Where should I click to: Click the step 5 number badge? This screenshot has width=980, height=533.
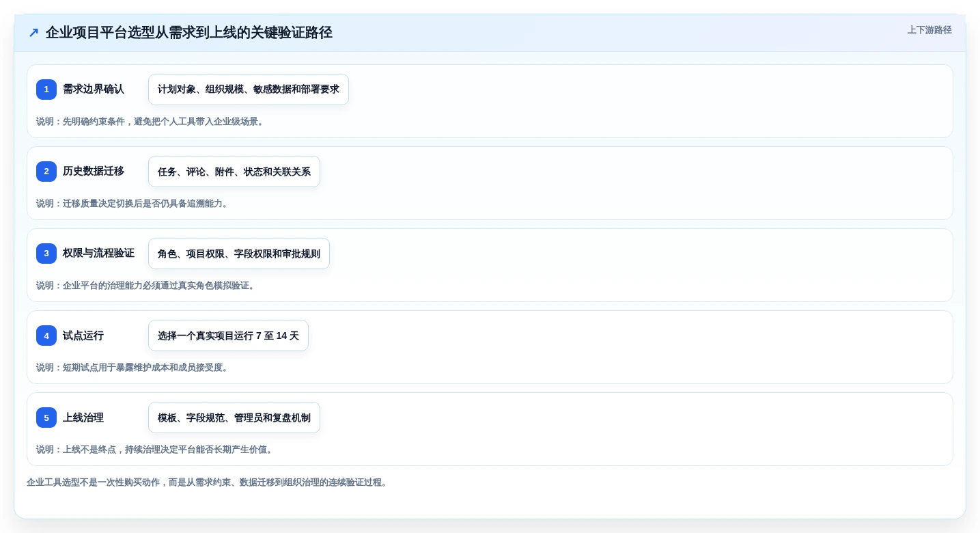[x=46, y=418]
